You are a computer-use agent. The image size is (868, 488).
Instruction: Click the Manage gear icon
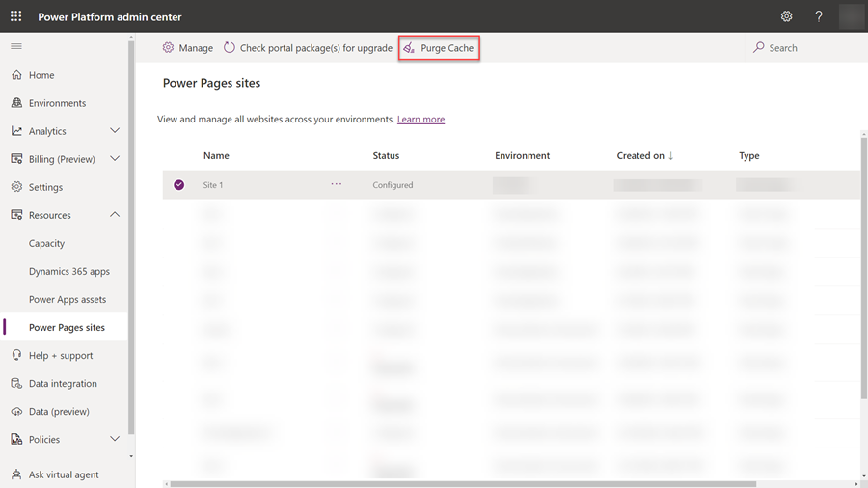(168, 48)
